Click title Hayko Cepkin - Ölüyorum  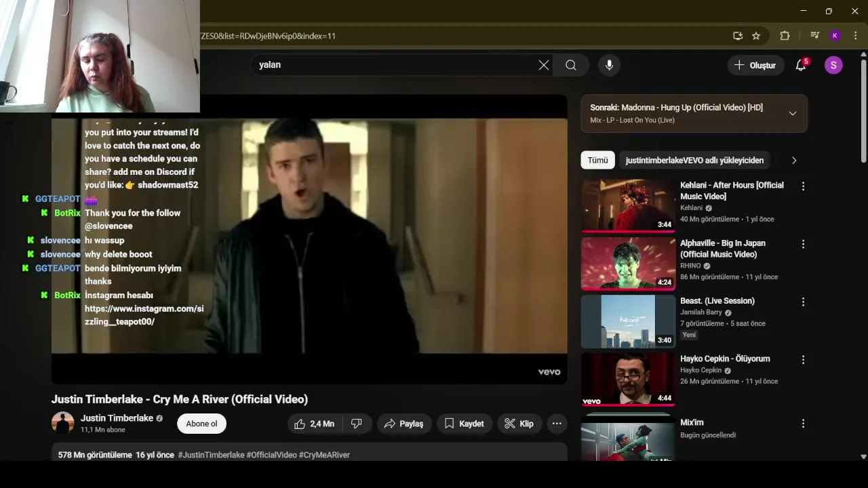coord(725,359)
